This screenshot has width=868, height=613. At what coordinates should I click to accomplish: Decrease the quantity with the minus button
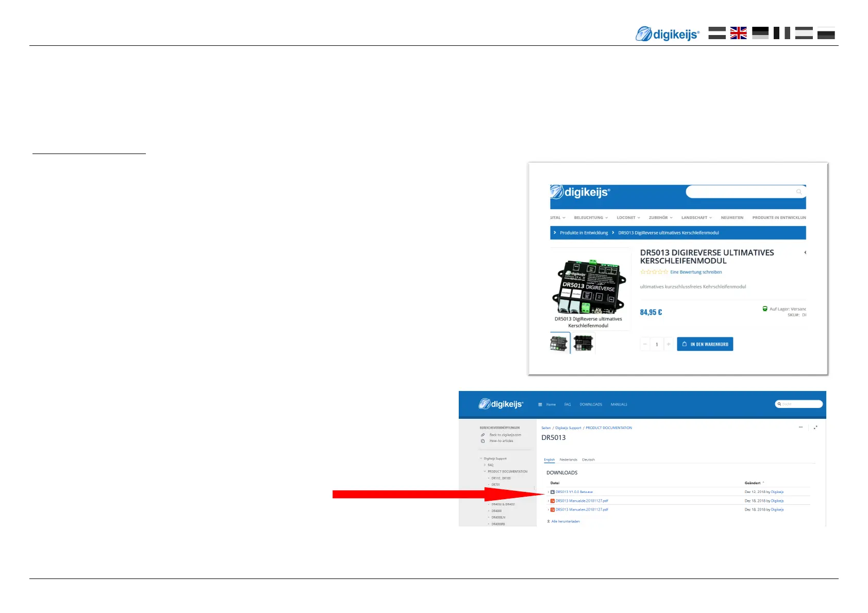645,344
